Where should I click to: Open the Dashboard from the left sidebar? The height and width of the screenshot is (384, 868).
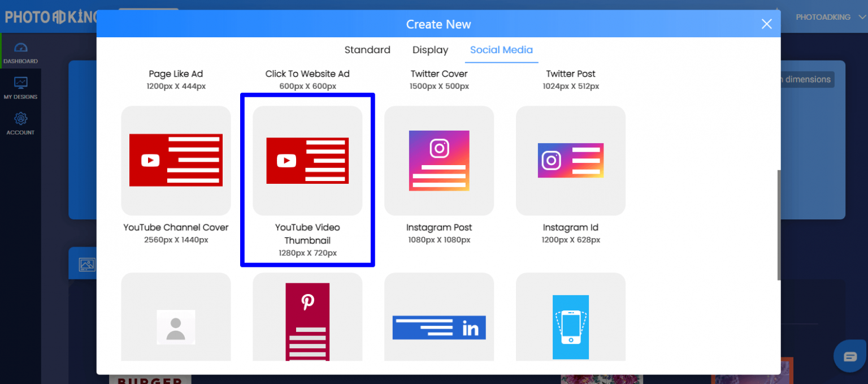coord(21,52)
